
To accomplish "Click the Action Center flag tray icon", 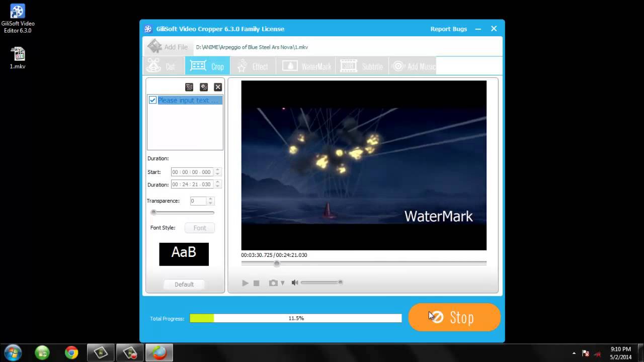I will click(586, 353).
